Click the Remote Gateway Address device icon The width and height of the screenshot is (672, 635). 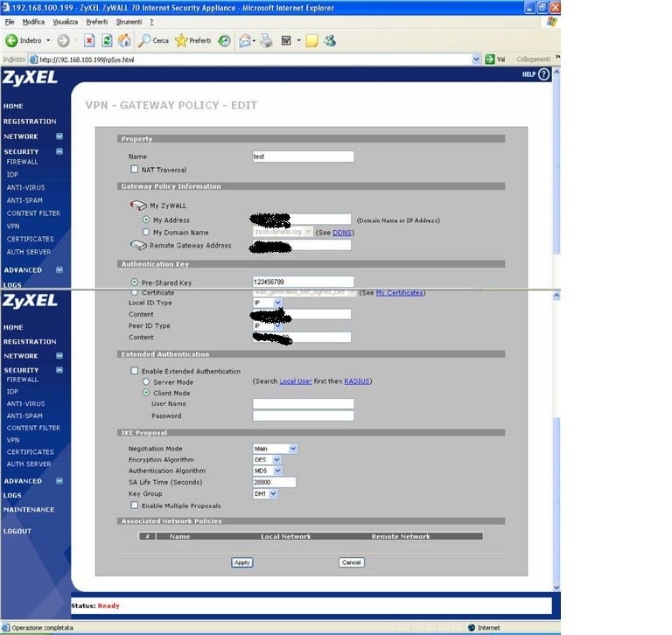pos(138,245)
